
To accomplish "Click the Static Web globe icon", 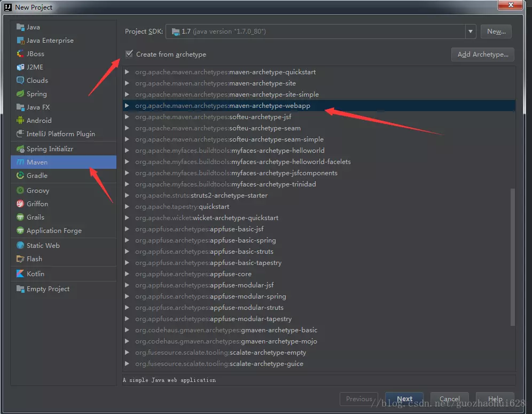I will coord(20,245).
